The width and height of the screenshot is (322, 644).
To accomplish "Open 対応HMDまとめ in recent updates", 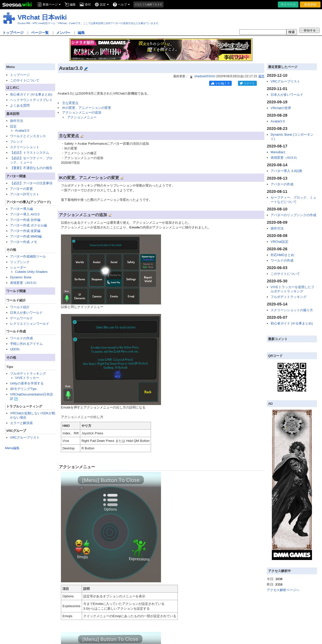I will (x=282, y=255).
